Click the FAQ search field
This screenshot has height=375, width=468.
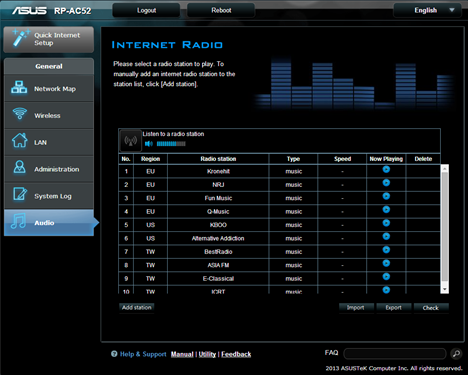point(395,353)
